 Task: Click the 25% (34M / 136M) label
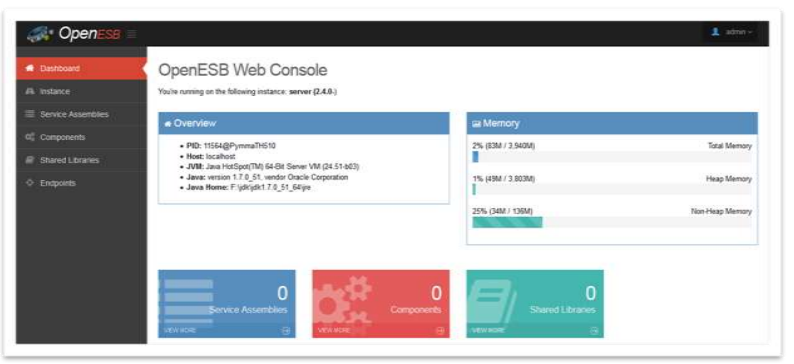(502, 211)
